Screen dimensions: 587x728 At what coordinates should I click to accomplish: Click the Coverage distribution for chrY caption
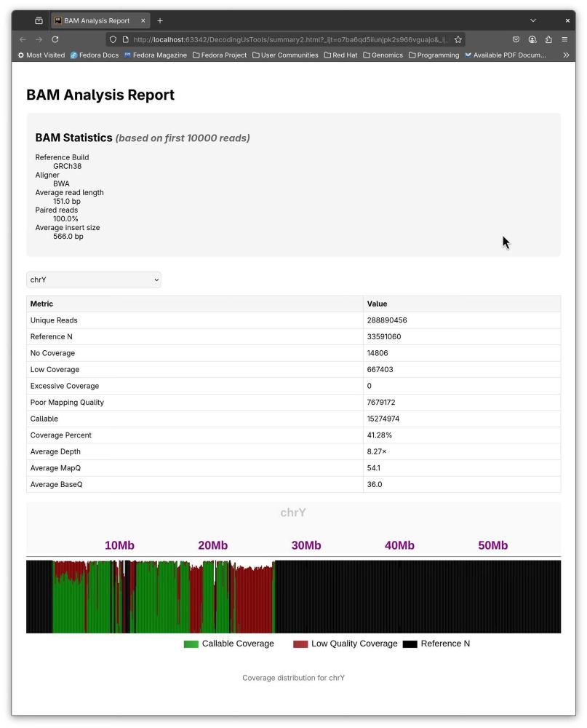tap(293, 678)
